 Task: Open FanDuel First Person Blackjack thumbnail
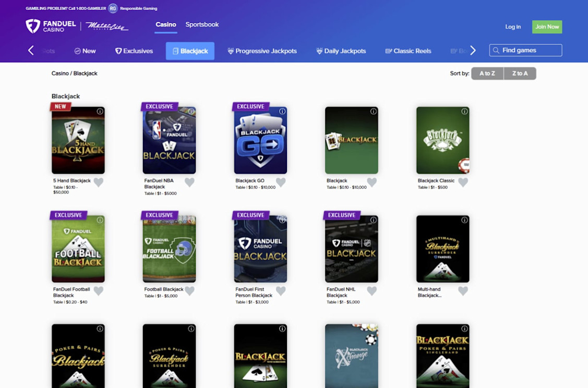260,249
